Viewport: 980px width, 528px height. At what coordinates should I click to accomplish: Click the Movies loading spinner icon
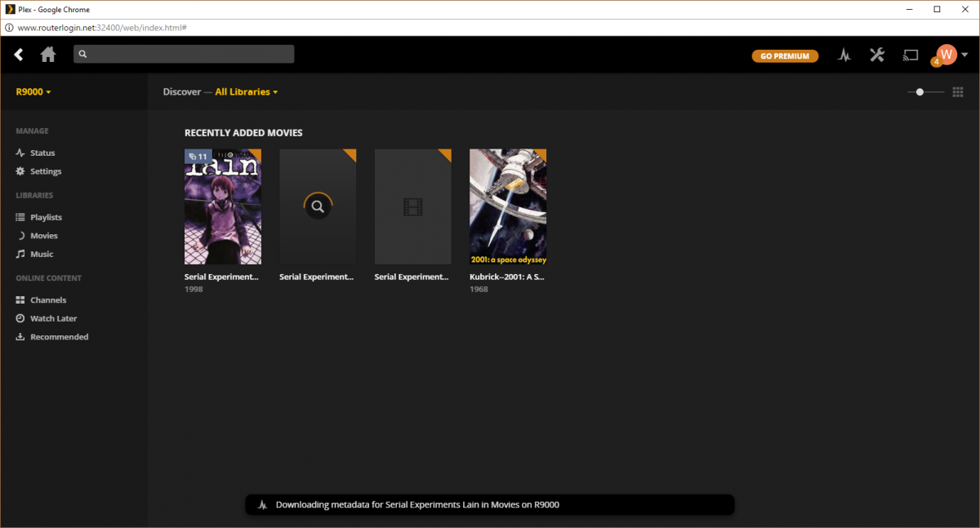click(x=21, y=236)
